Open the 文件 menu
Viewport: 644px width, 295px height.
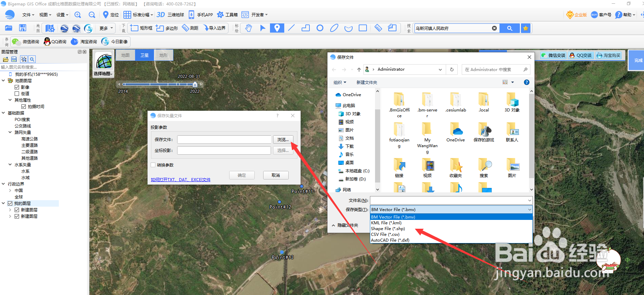pos(28,15)
